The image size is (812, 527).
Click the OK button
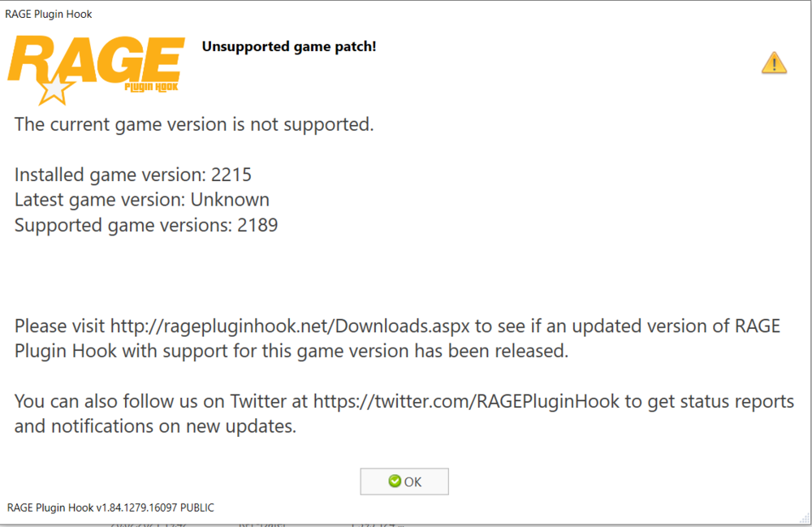point(404,482)
